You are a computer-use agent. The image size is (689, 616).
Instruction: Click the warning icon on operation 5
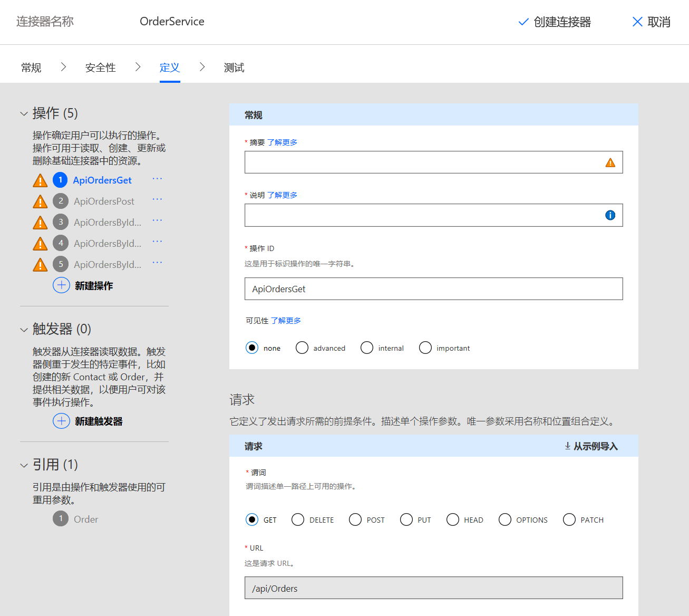40,264
